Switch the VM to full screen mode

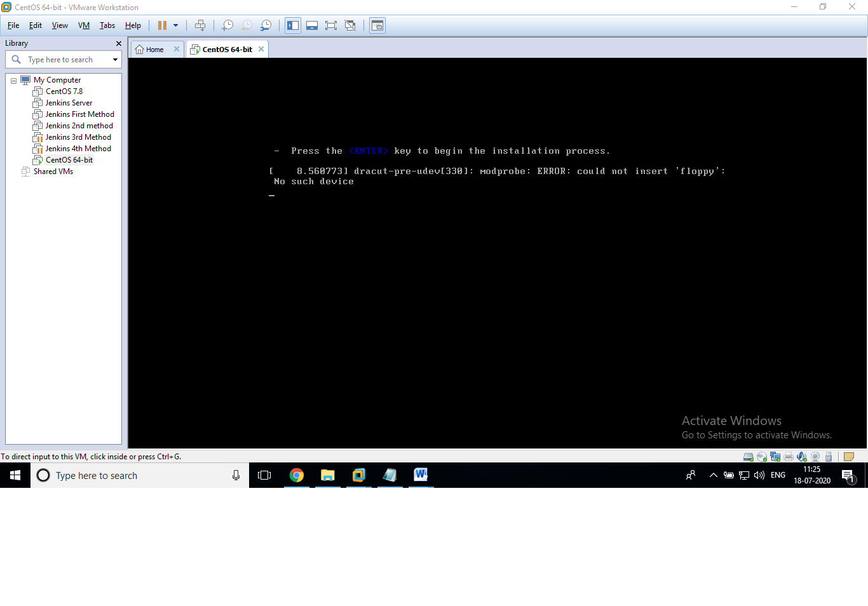[x=331, y=25]
